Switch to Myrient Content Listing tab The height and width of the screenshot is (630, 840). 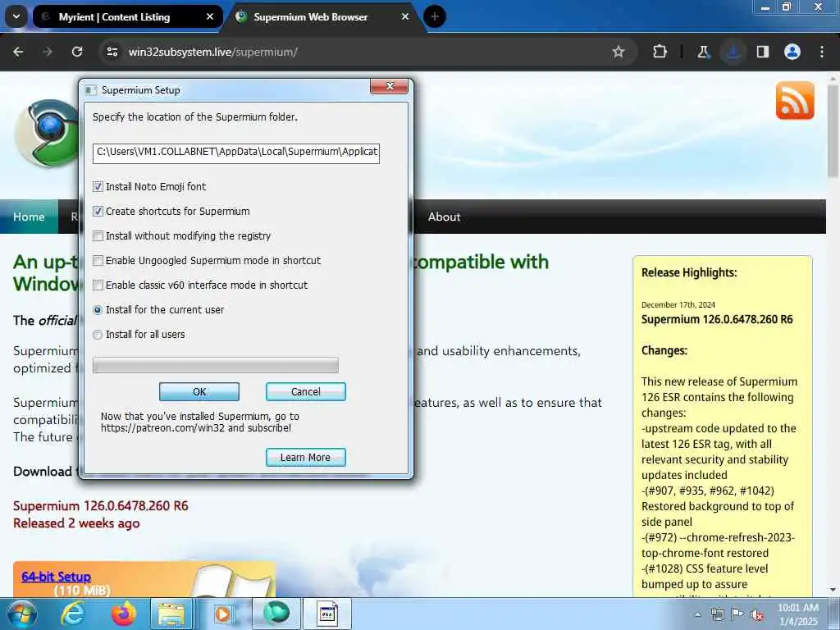coord(114,17)
